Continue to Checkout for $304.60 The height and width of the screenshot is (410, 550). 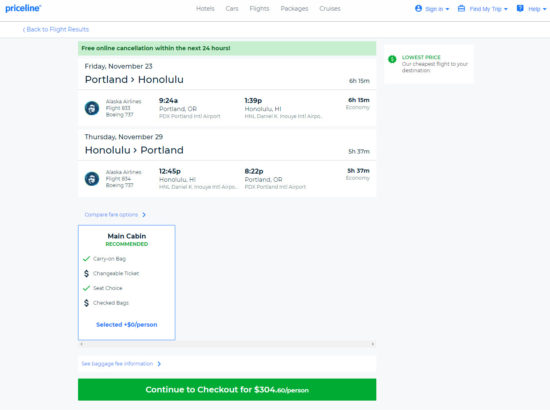(x=227, y=390)
